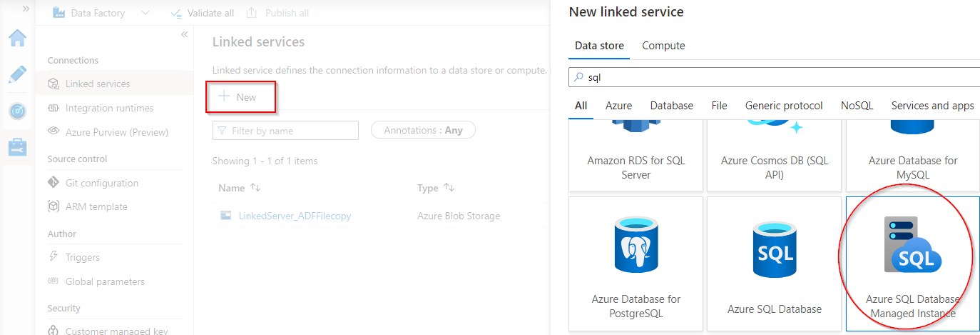Viewport: 980px width, 335px height.
Task: Sort by the Type column
Action: [436, 188]
